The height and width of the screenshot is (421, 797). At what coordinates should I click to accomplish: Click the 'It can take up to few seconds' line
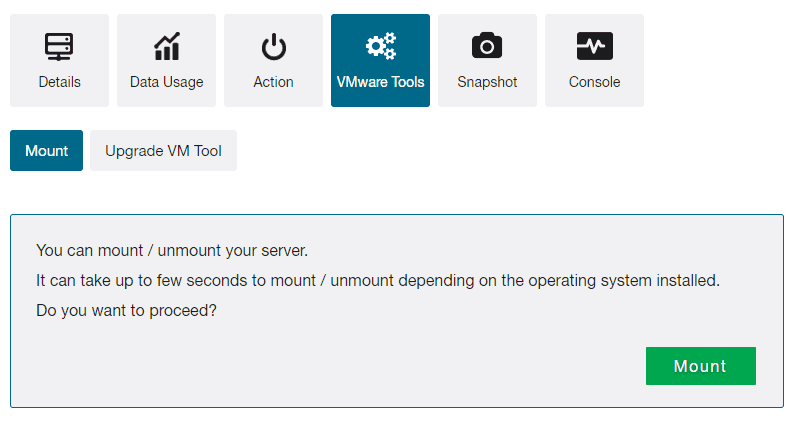pos(378,280)
